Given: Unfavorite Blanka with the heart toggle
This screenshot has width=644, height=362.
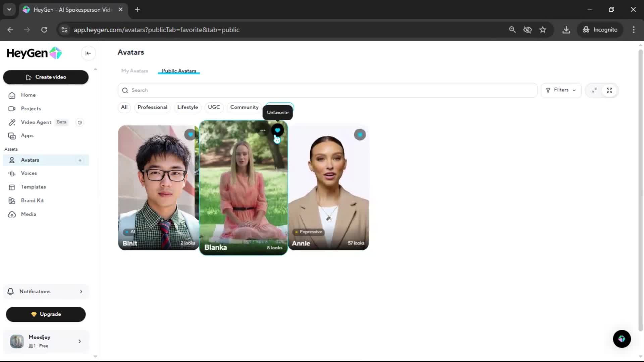Looking at the screenshot, I should (277, 130).
